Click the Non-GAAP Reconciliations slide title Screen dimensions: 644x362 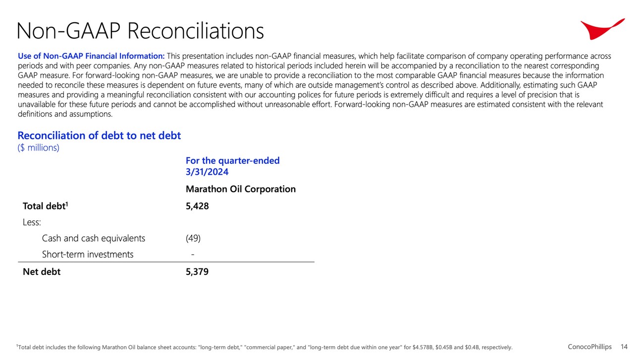click(140, 31)
